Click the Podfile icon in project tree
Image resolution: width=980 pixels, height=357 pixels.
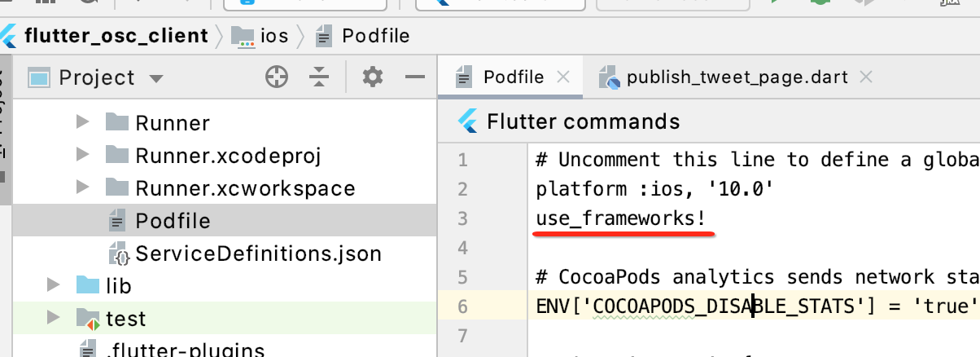click(x=117, y=221)
